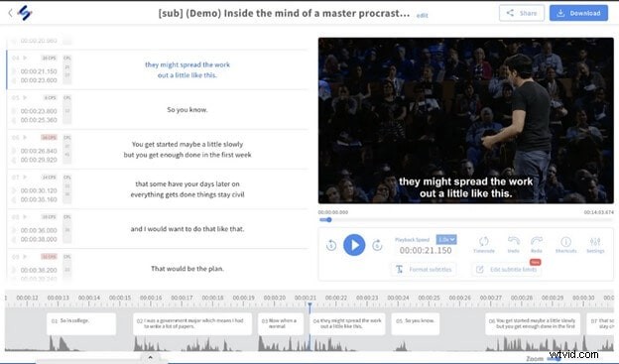Select the subtitle 'That would be the plan.'

pyautogui.click(x=187, y=269)
